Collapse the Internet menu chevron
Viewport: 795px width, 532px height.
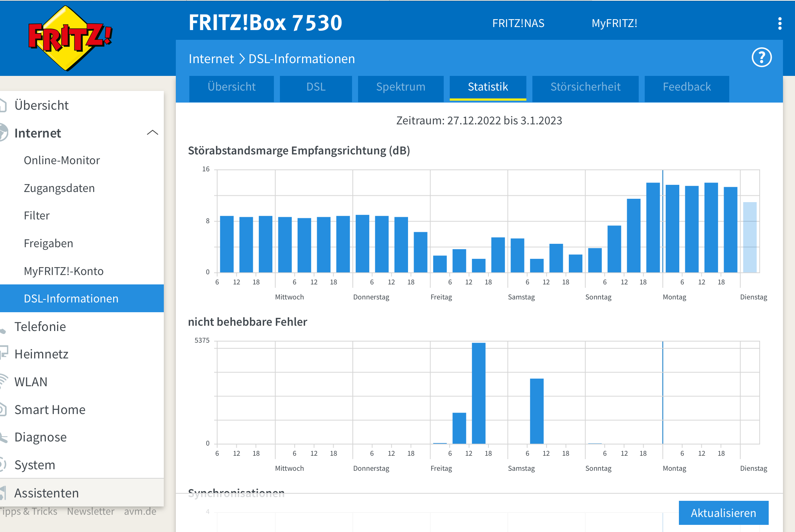[152, 133]
